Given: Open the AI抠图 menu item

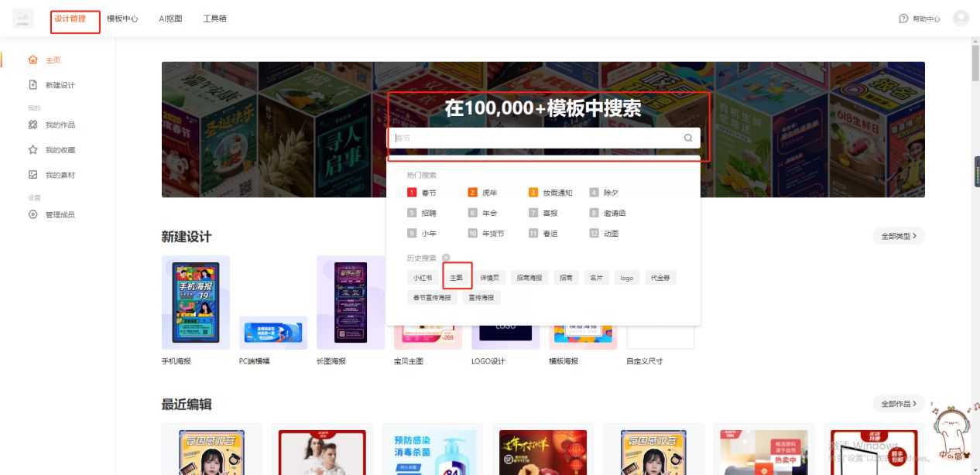Looking at the screenshot, I should [x=170, y=18].
